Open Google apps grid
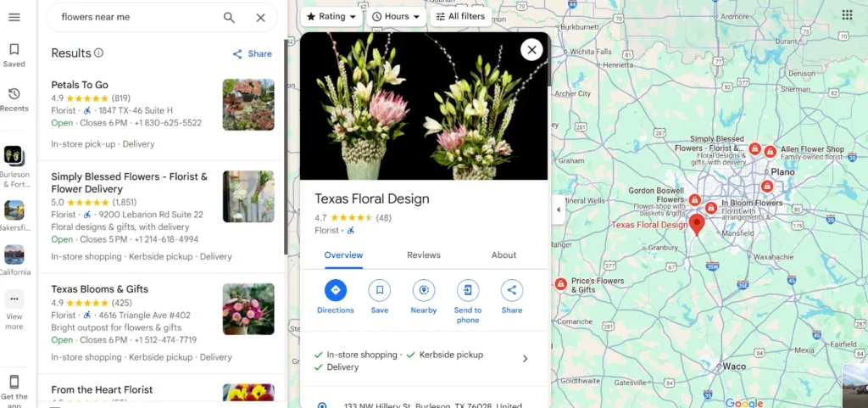The image size is (868, 408). 847,14
